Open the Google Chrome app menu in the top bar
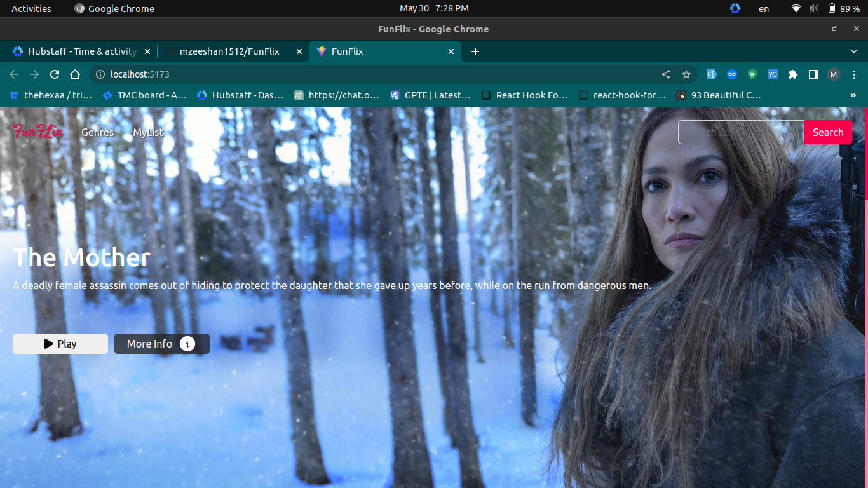This screenshot has height=488, width=868. tap(114, 8)
